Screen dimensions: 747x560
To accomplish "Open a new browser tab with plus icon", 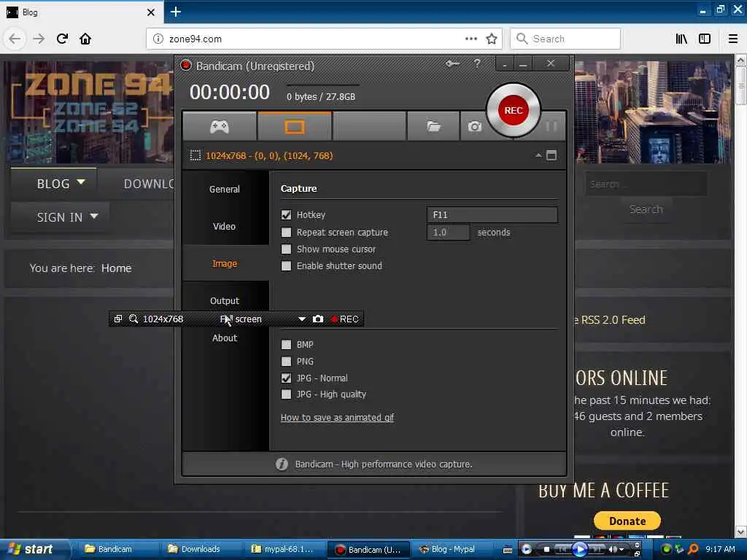I will [175, 12].
